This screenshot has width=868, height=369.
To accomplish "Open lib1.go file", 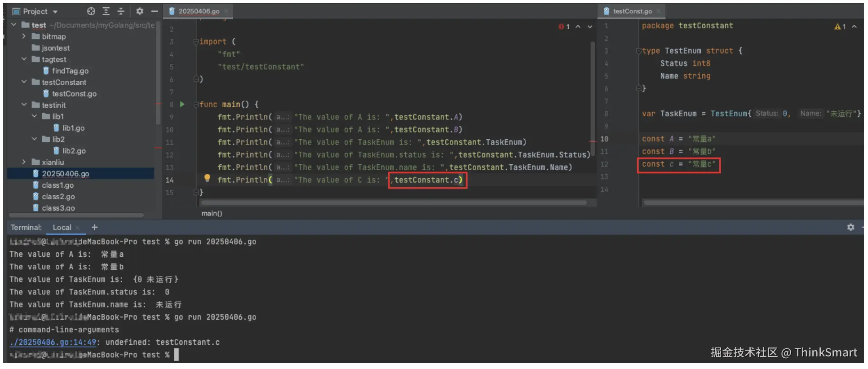I will 73,128.
